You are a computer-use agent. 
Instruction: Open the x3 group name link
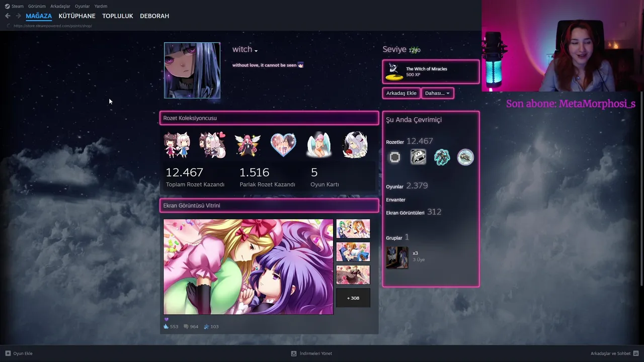tap(416, 253)
